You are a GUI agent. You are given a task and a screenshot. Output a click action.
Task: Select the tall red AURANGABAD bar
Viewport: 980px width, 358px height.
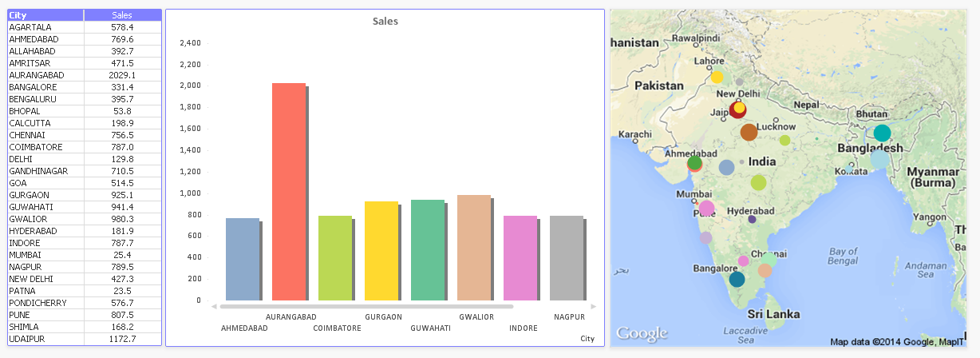pyautogui.click(x=289, y=192)
